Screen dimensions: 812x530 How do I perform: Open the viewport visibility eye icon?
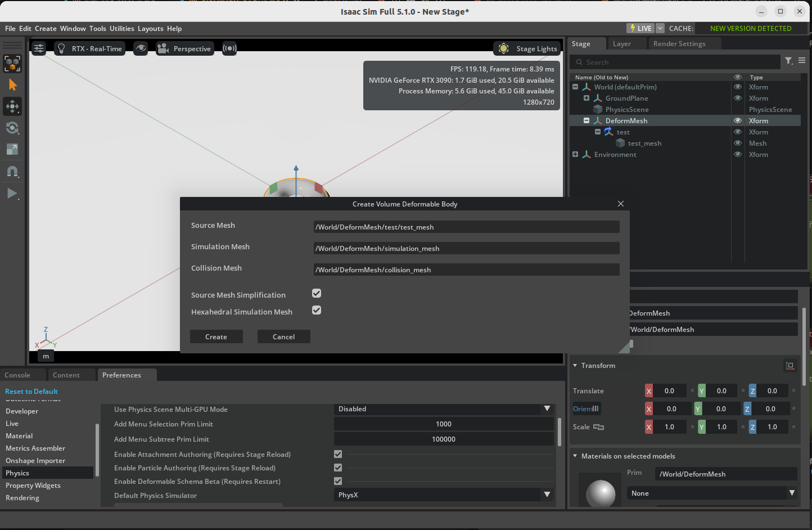(x=141, y=48)
